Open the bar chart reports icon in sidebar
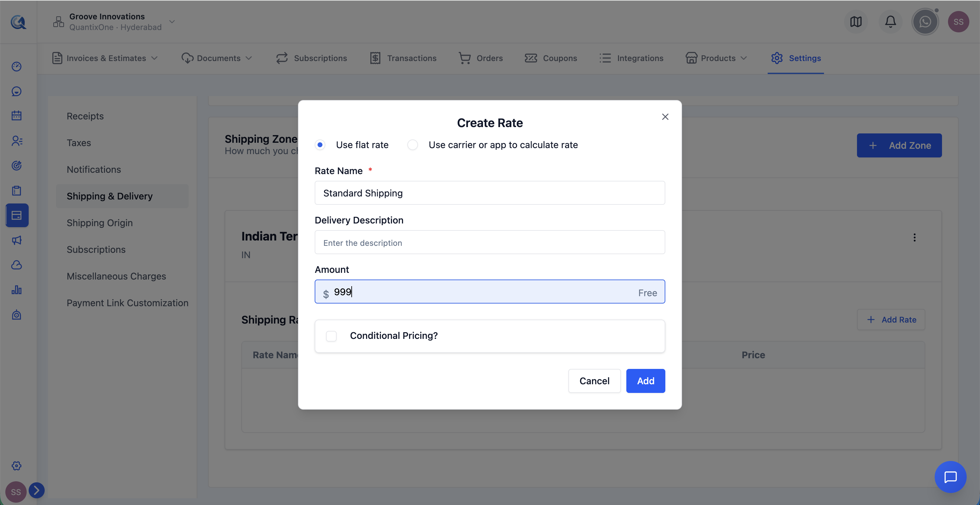The height and width of the screenshot is (505, 980). click(16, 290)
